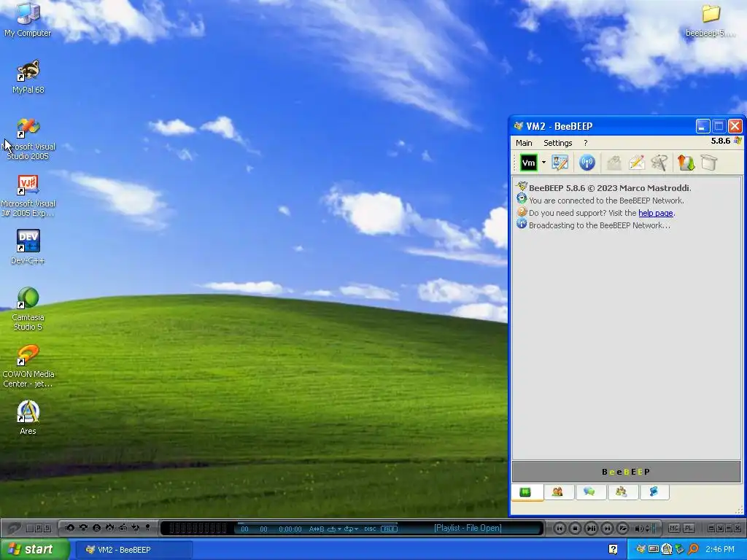The width and height of the screenshot is (747, 560).
Task: Click 'You are connected to the BeeBEEP Network' line
Action: click(606, 201)
